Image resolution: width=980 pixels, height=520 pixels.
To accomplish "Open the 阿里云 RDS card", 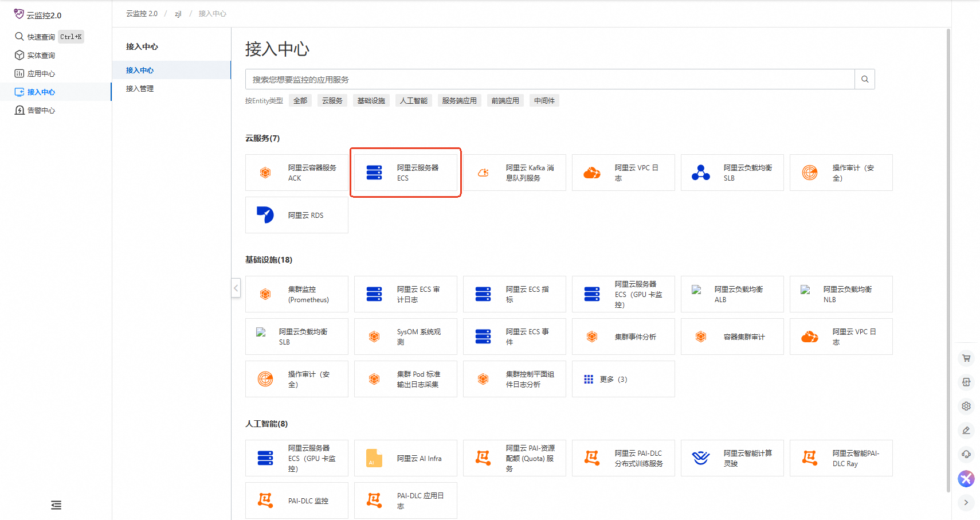I will pyautogui.click(x=297, y=215).
